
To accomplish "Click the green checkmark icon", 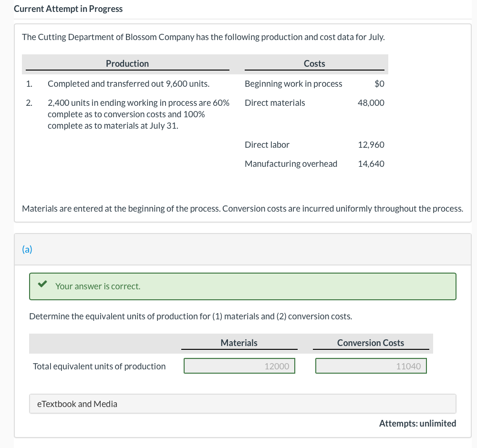I will click(42, 285).
